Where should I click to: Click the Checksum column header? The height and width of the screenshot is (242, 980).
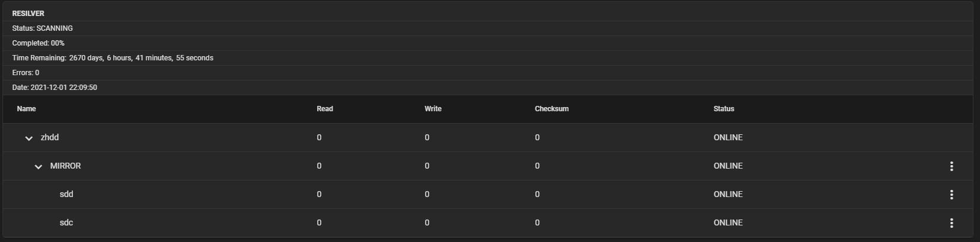point(551,109)
